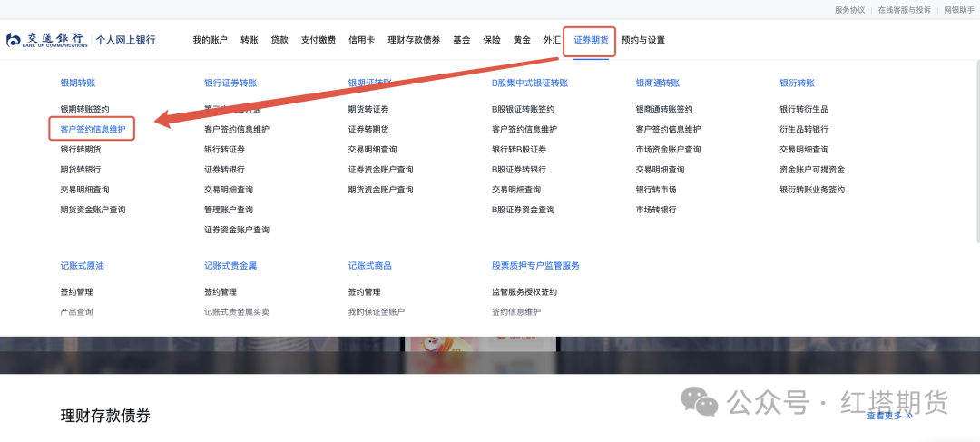The width and height of the screenshot is (980, 442).
Task: Open B股证券转银行
Action: pyautogui.click(x=519, y=170)
